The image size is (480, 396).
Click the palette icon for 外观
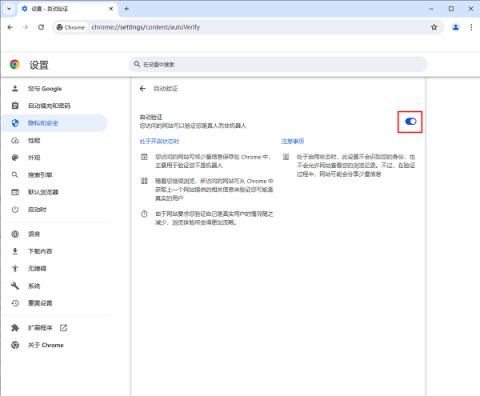click(x=15, y=158)
